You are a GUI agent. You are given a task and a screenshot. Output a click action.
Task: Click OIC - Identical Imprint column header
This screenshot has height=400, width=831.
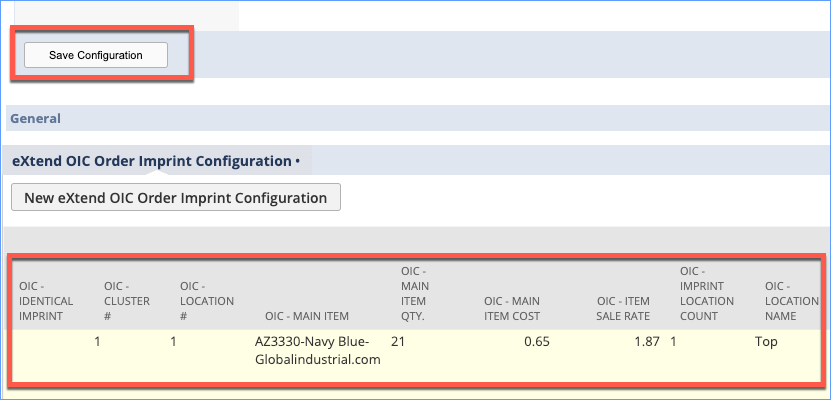coord(46,301)
